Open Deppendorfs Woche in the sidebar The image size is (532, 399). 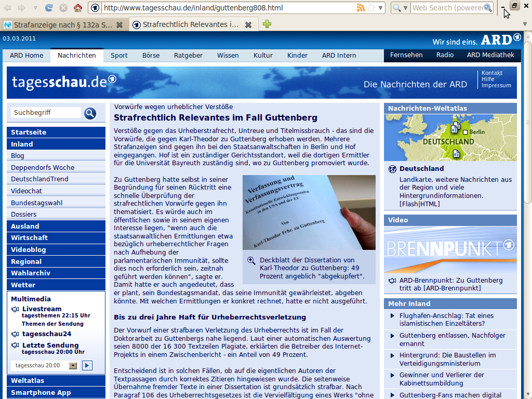56,168
